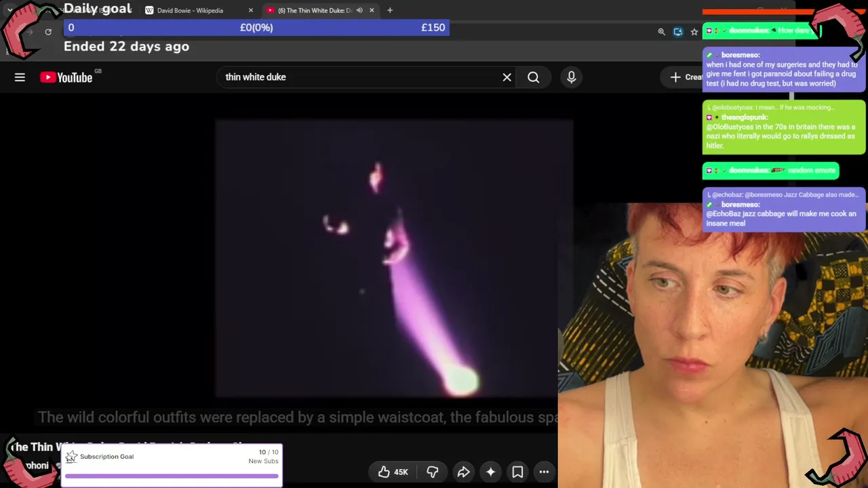Open more actions three-dot menu
Screen dimensions: 868x488
(544, 472)
